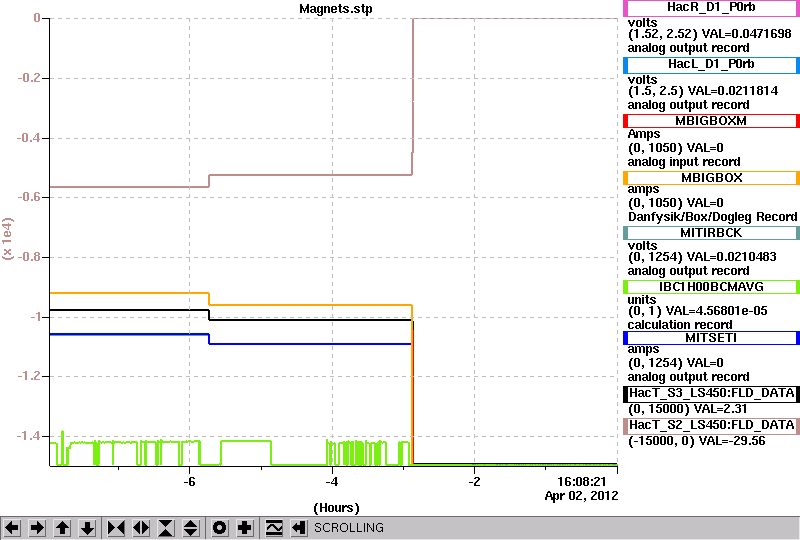
Task: Click the -0.6 y-axis tick label
Action: [29, 197]
